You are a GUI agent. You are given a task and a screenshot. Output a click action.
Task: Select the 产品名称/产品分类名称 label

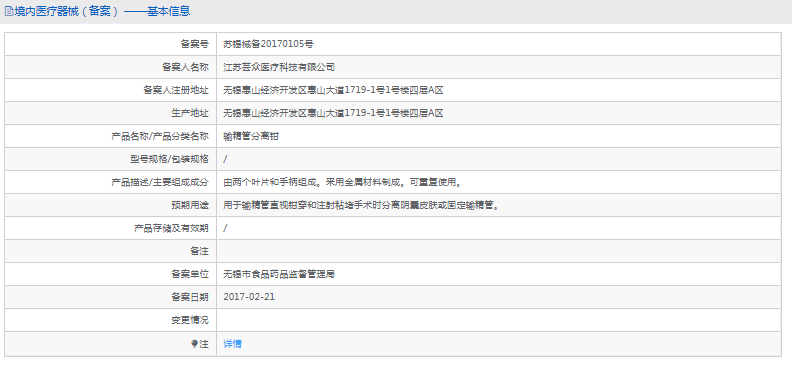pyautogui.click(x=160, y=136)
